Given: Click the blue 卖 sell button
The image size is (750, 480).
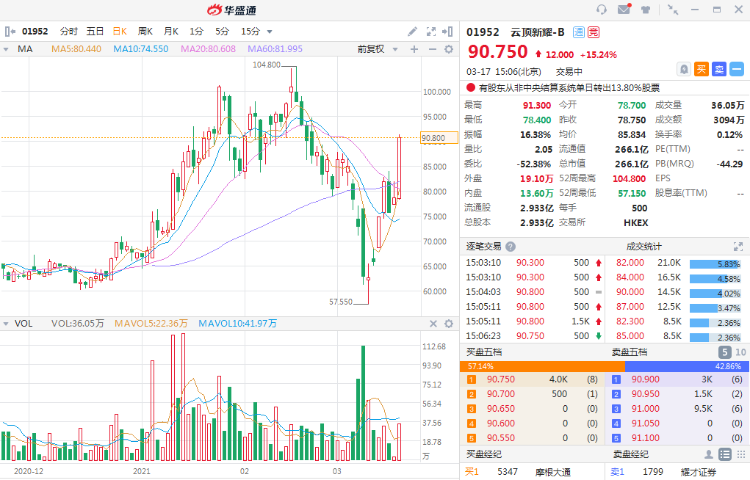Looking at the screenshot, I should click(x=719, y=68).
